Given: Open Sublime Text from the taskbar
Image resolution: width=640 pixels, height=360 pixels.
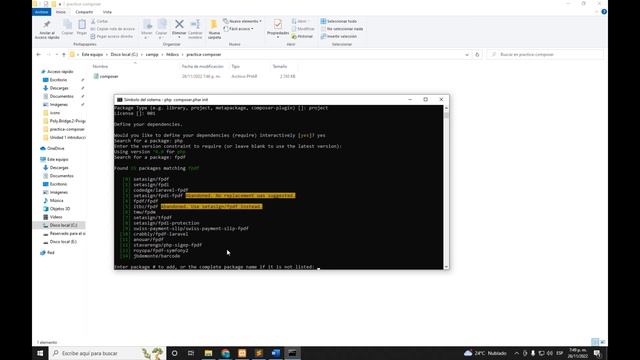Looking at the screenshot, I should click(259, 353).
